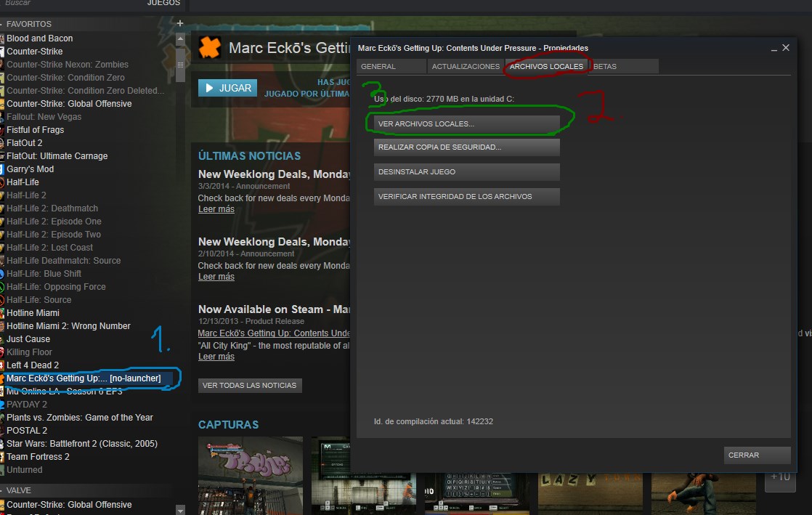Select FlatOut: Ultimate Carnage
Viewport: 812px width, 515px height.
tap(57, 156)
